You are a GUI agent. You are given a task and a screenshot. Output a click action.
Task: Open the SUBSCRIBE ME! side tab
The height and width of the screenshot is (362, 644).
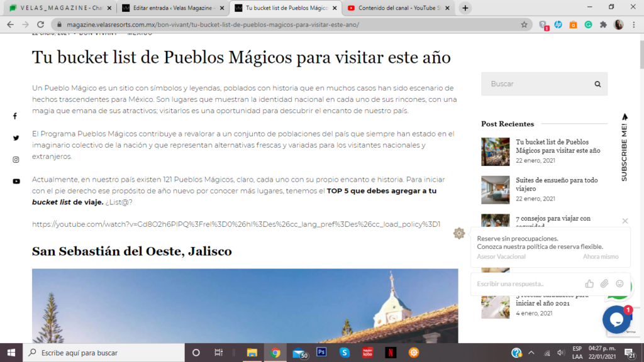pyautogui.click(x=625, y=148)
